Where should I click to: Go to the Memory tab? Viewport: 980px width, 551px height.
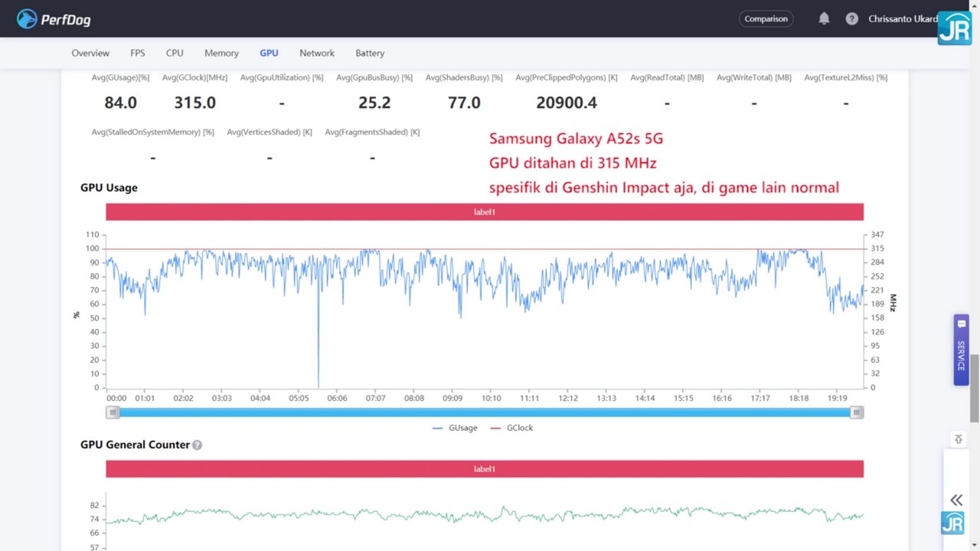221,53
